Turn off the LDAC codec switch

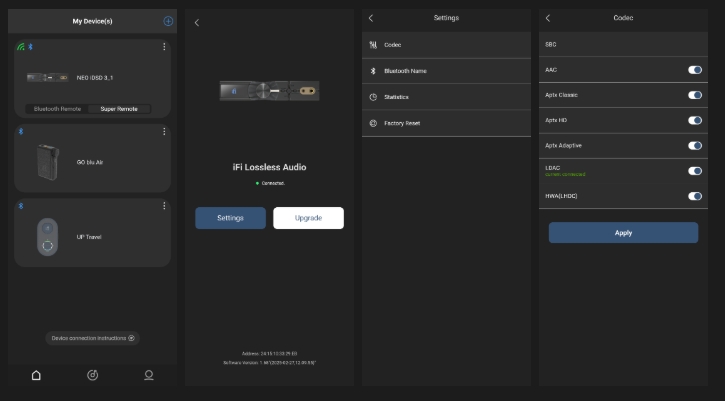[694, 171]
